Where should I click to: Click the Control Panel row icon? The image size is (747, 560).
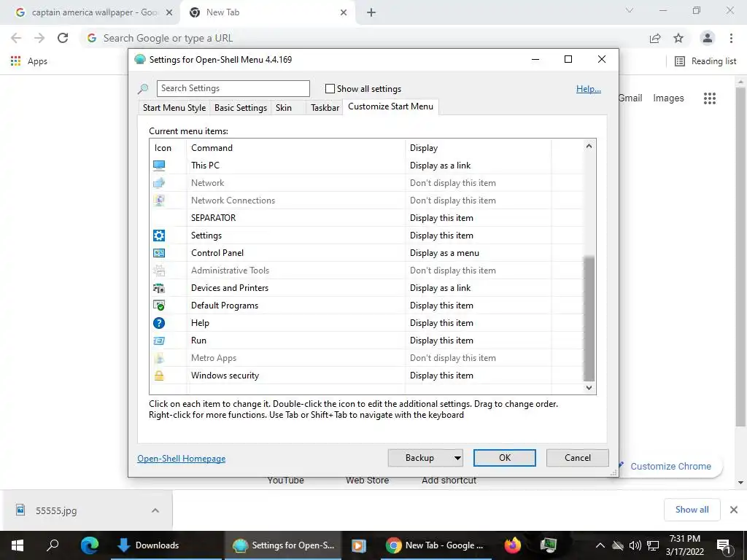coord(159,253)
